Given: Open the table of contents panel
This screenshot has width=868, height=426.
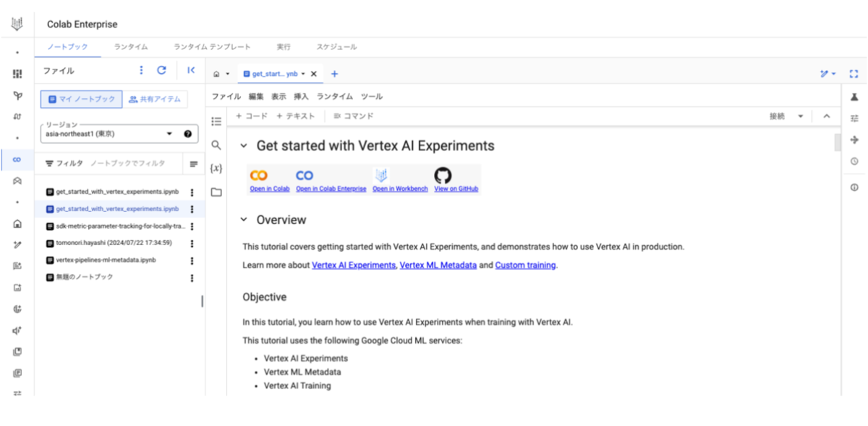Looking at the screenshot, I should coord(216,122).
